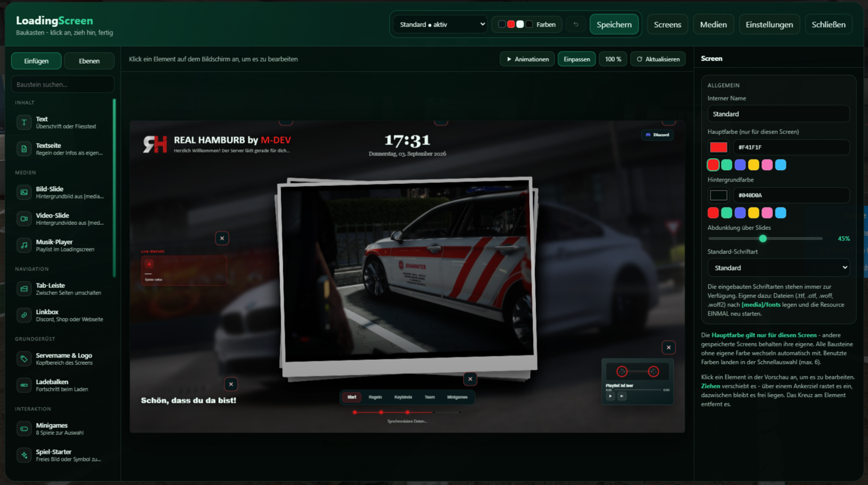Click the Interner Name input field
The width and height of the screenshot is (868, 485).
tap(779, 114)
